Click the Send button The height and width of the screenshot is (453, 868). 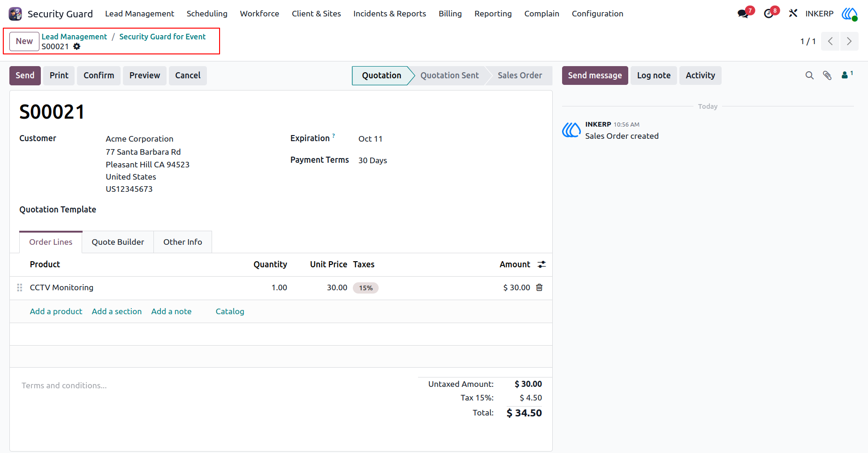pos(25,75)
